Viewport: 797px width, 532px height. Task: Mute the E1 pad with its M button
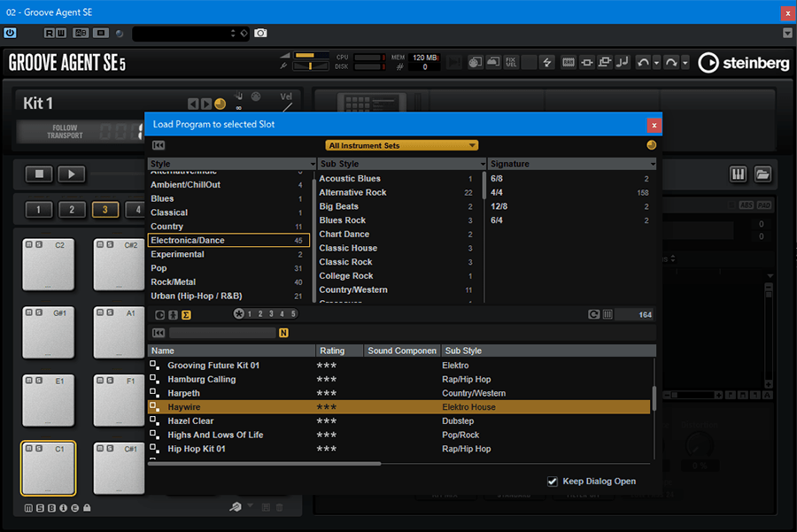29,381
